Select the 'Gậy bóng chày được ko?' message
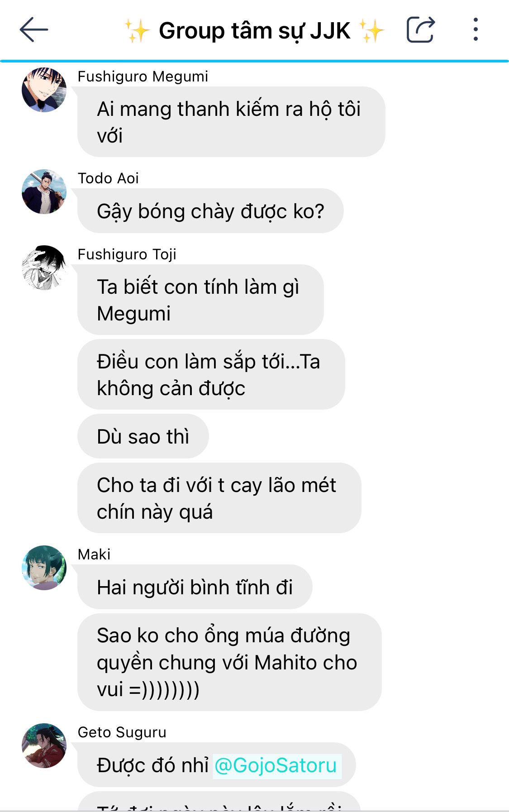509x812 pixels. (x=210, y=211)
